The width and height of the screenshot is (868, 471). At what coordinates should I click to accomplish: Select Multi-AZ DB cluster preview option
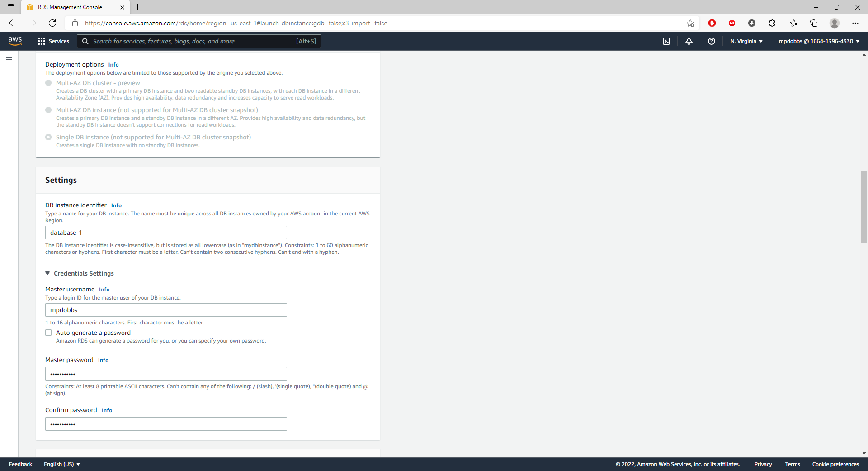point(48,83)
